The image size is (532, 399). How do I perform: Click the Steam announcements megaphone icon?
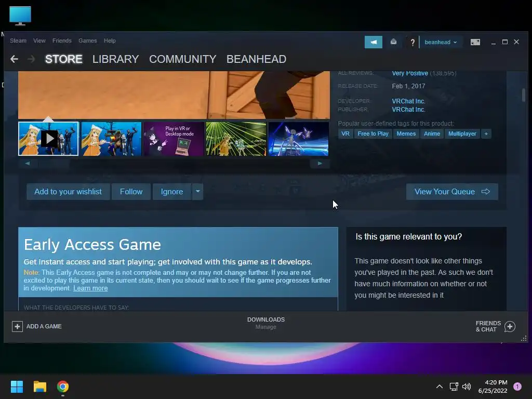(373, 42)
